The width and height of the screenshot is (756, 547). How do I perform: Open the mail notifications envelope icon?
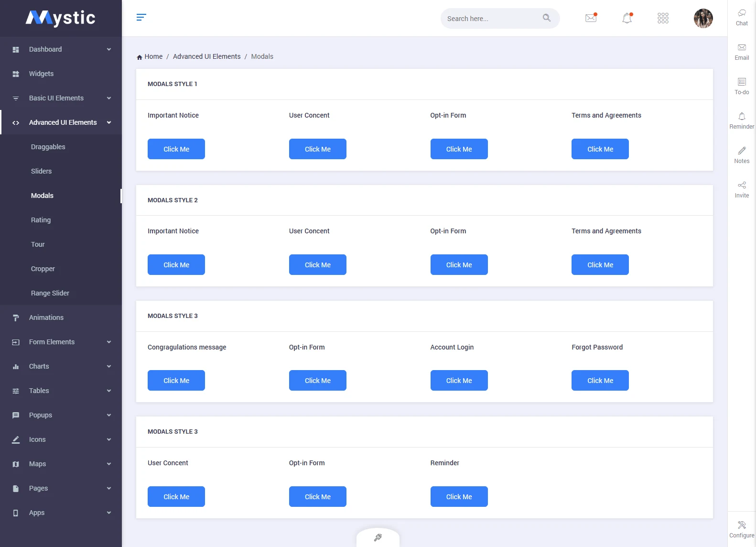[591, 18]
